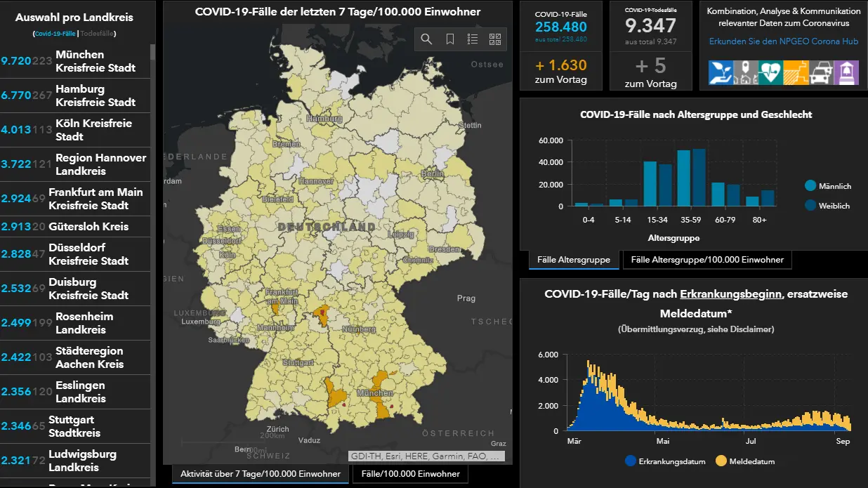Click the orange map pattern hub icon
The height and width of the screenshot is (488, 868).
[x=796, y=72]
